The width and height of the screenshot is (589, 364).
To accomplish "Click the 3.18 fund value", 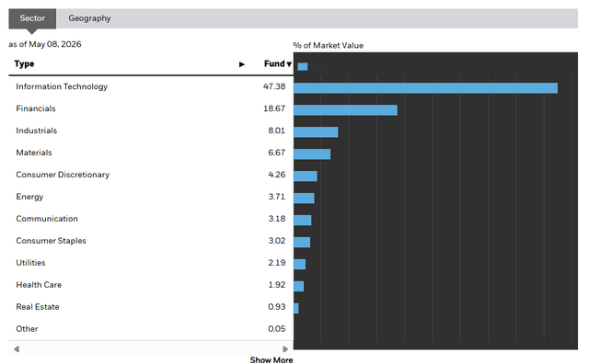I will point(276,219).
